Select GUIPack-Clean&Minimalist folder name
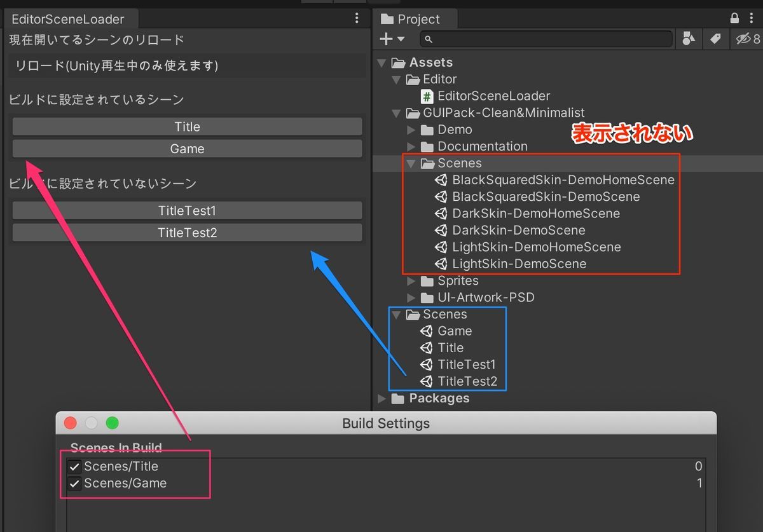The width and height of the screenshot is (763, 532). 504,113
